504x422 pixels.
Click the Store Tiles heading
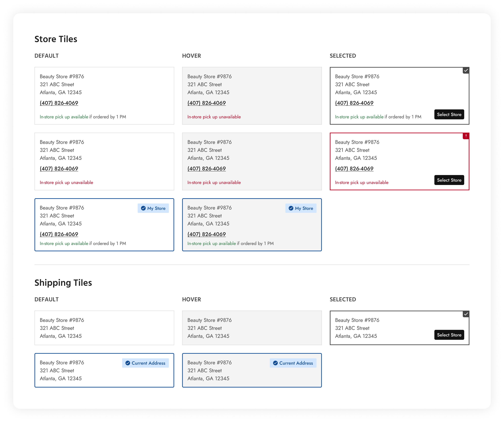(56, 39)
